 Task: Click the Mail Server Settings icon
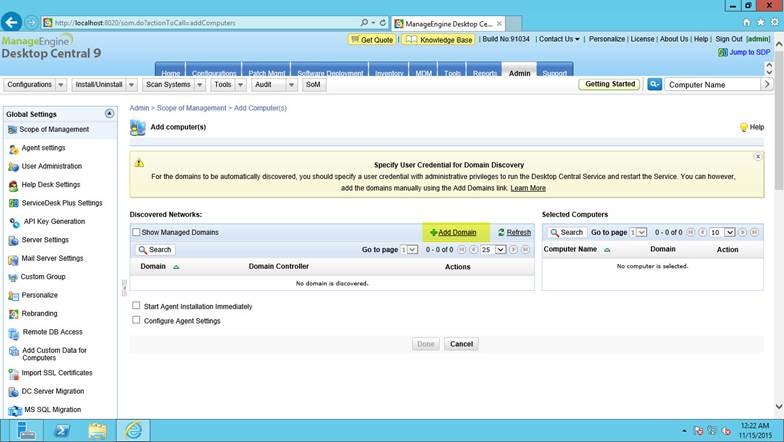click(14, 260)
